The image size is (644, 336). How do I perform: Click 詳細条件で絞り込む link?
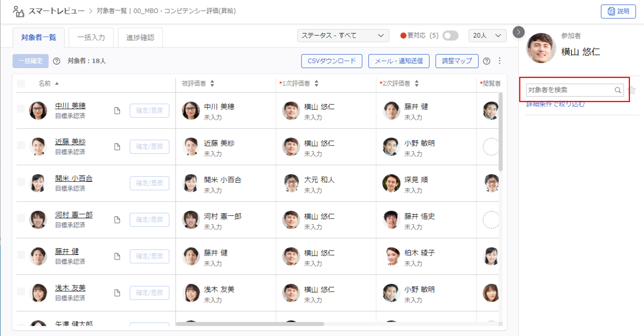tap(555, 104)
